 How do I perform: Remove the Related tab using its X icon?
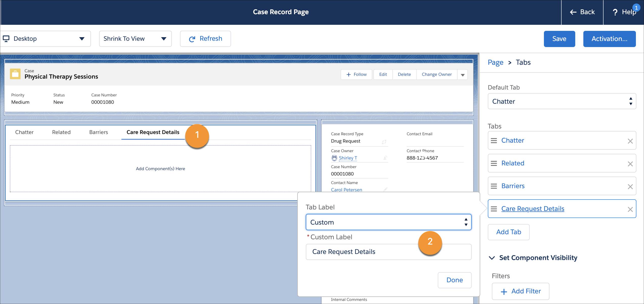[630, 164]
